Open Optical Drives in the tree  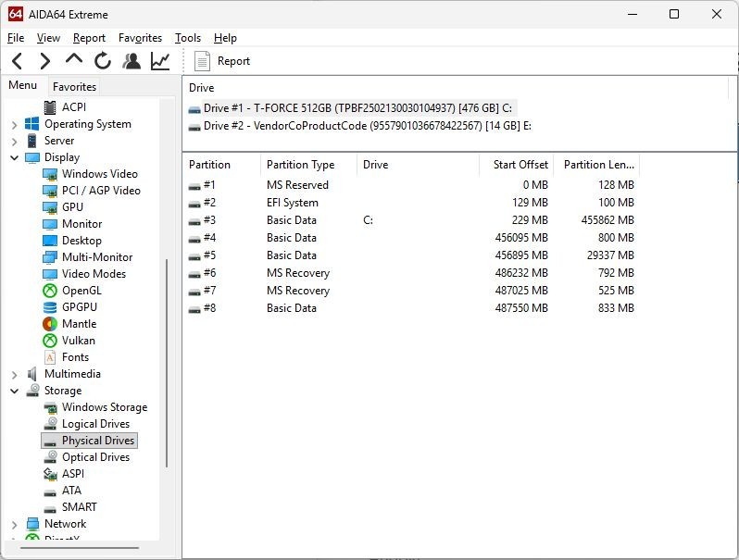(95, 457)
